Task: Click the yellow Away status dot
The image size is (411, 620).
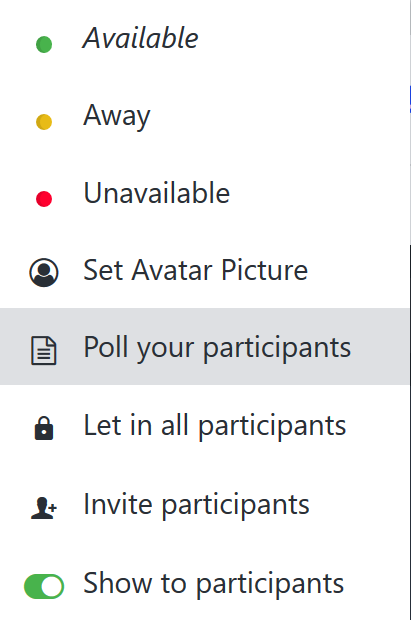Action: 44,122
